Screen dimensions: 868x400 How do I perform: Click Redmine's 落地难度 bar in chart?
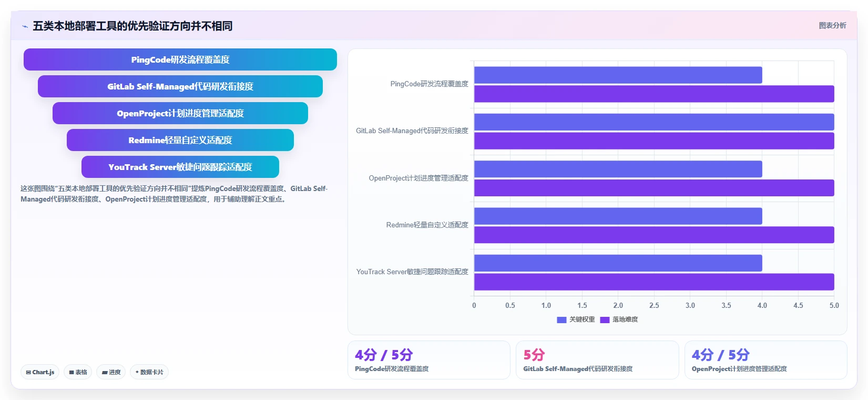pyautogui.click(x=654, y=235)
